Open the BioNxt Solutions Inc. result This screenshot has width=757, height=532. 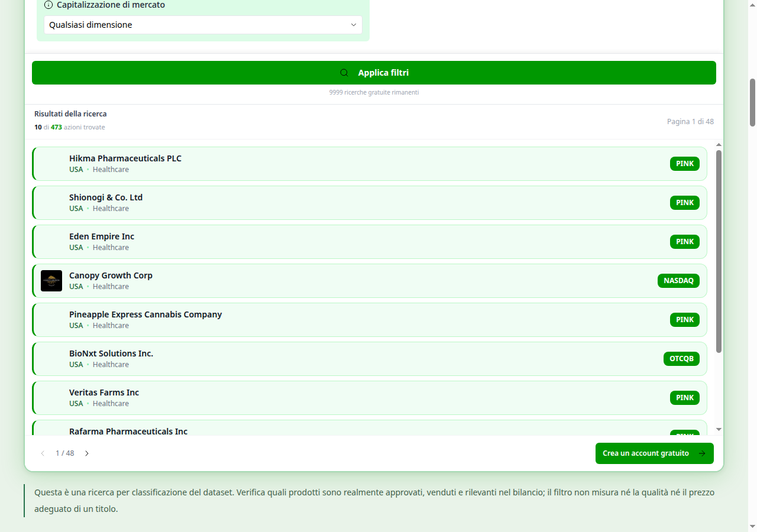click(370, 359)
